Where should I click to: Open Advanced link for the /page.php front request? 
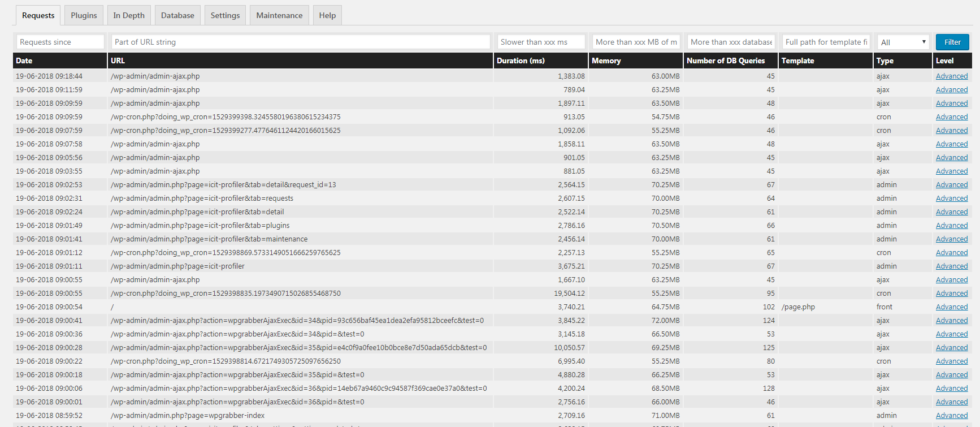pos(952,307)
